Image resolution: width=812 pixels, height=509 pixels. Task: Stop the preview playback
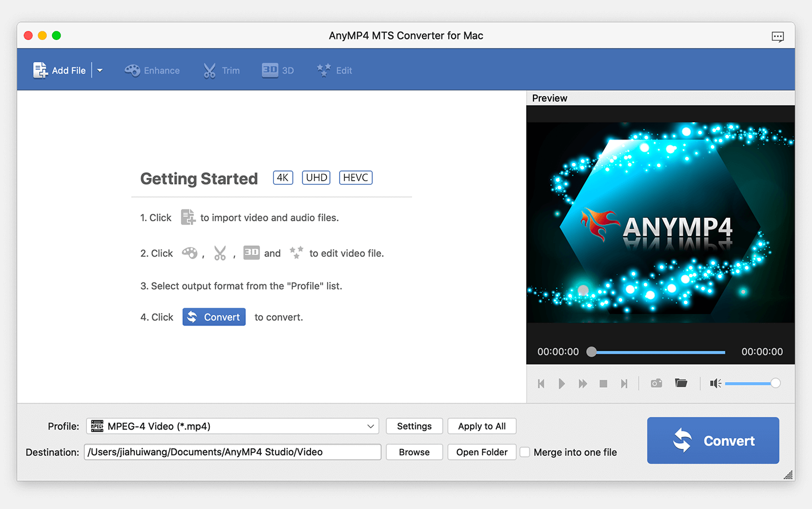[x=603, y=384]
